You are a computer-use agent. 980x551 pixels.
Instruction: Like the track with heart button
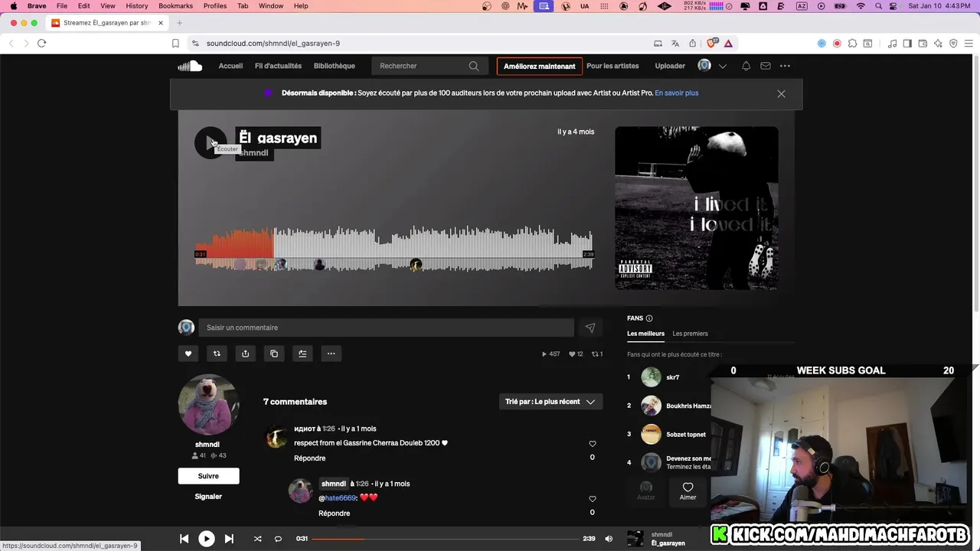click(x=188, y=354)
